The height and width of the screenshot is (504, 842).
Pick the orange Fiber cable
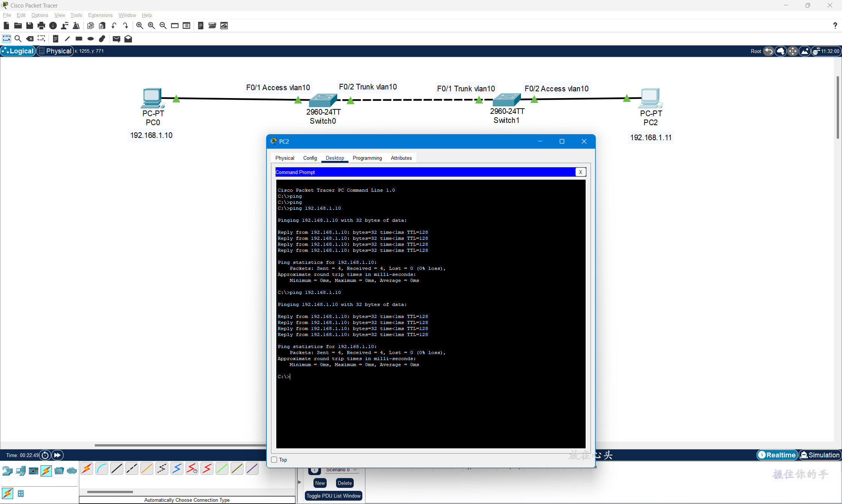click(x=147, y=469)
